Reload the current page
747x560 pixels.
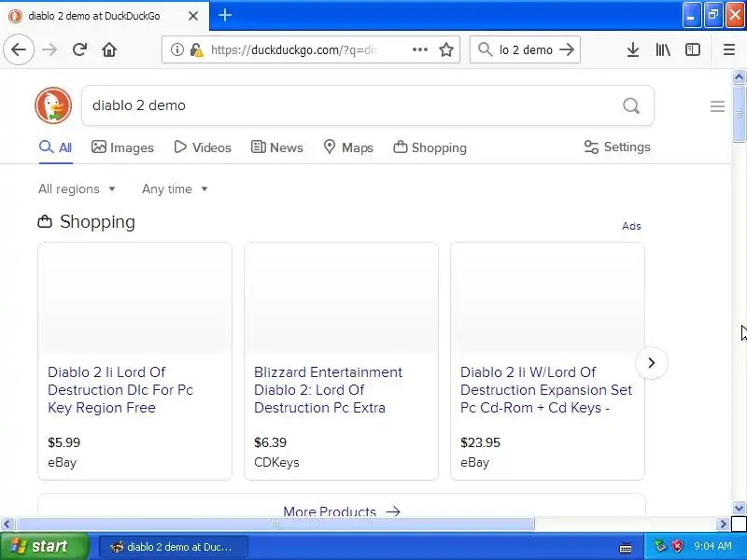pos(79,49)
